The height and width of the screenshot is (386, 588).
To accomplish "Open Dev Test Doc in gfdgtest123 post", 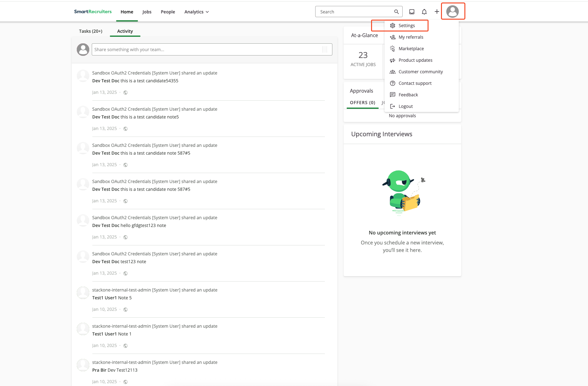I will 106,225.
